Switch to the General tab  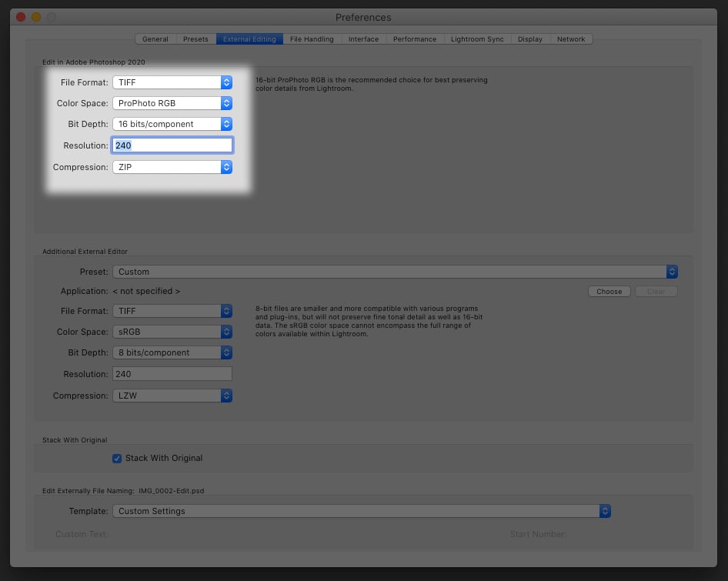[x=155, y=38]
